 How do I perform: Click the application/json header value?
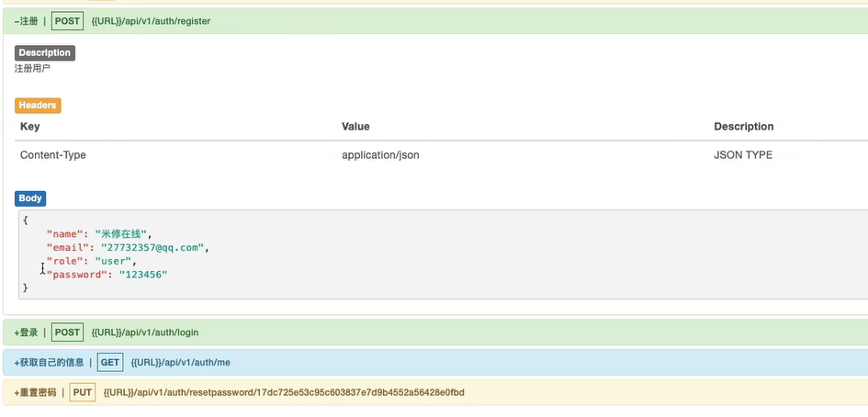(x=380, y=155)
